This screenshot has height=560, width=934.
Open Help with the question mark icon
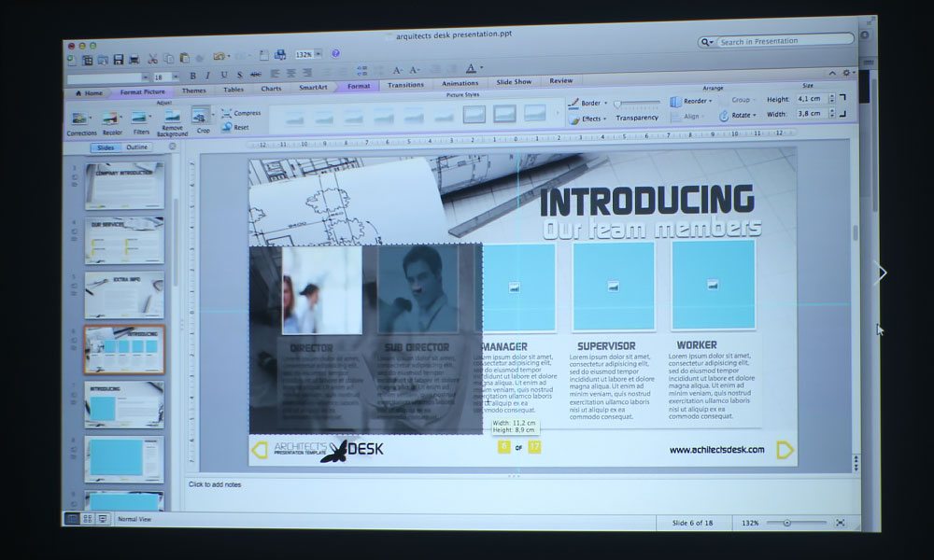pos(335,55)
